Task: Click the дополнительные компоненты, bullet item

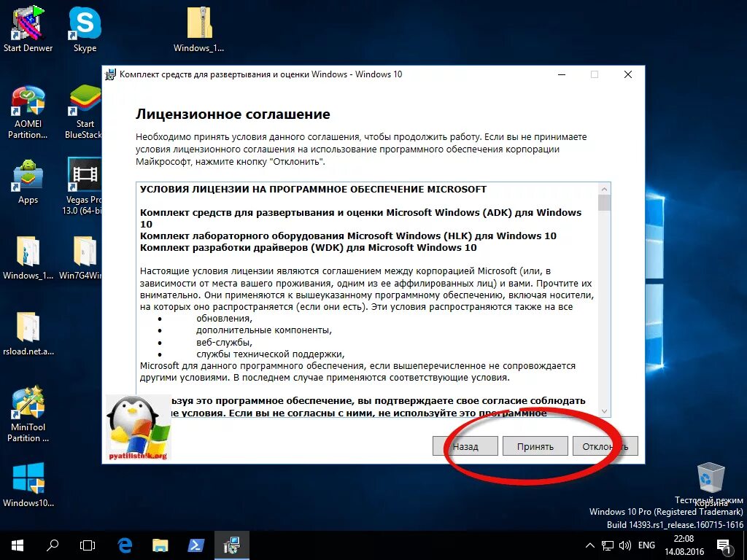Action: pyautogui.click(x=264, y=330)
